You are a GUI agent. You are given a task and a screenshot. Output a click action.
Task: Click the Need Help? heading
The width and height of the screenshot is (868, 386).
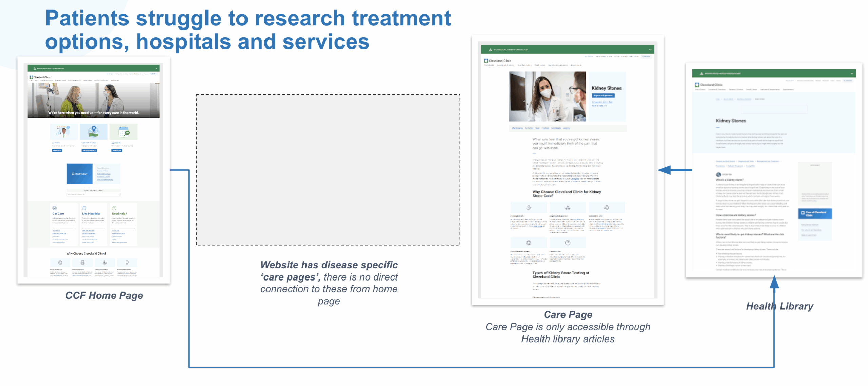(x=119, y=214)
